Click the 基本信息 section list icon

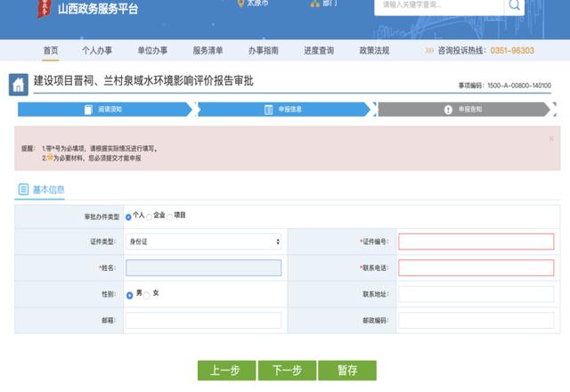pos(23,189)
